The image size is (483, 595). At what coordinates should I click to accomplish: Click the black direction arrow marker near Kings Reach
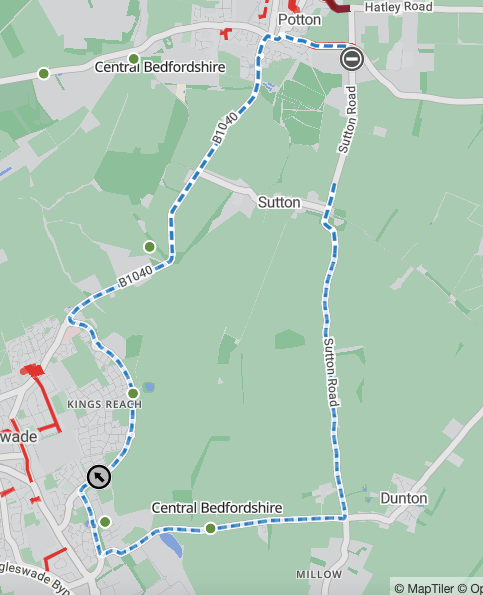point(99,477)
